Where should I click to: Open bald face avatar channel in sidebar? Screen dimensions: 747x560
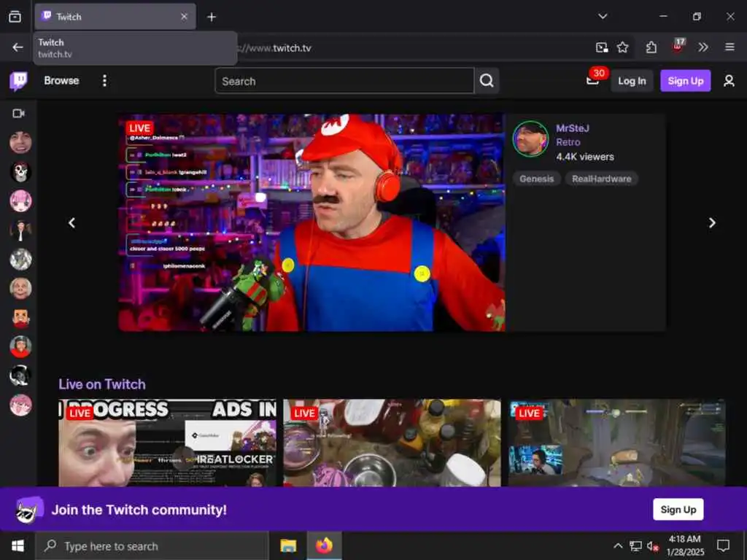(x=20, y=289)
